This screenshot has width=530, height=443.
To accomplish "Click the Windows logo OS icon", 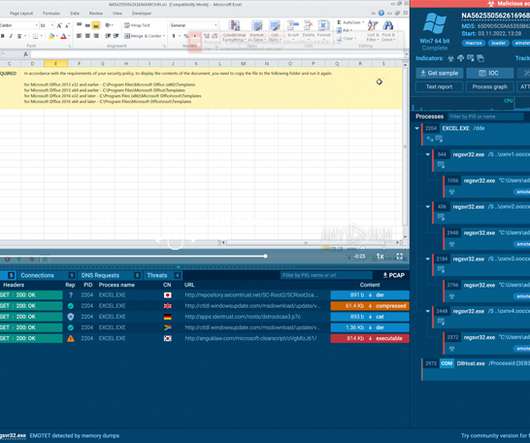I will click(435, 23).
